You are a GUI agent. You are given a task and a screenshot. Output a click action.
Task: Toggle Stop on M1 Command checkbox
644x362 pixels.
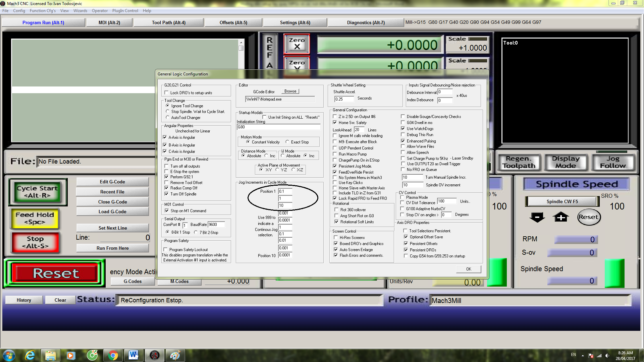pos(167,211)
